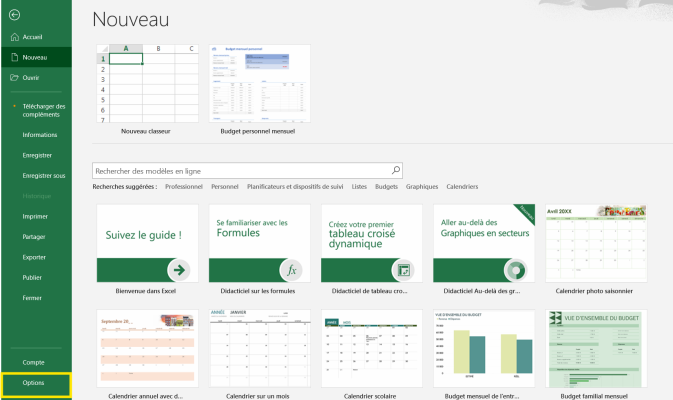
Task: Open Didacticiel sur les formules template
Action: [259, 243]
